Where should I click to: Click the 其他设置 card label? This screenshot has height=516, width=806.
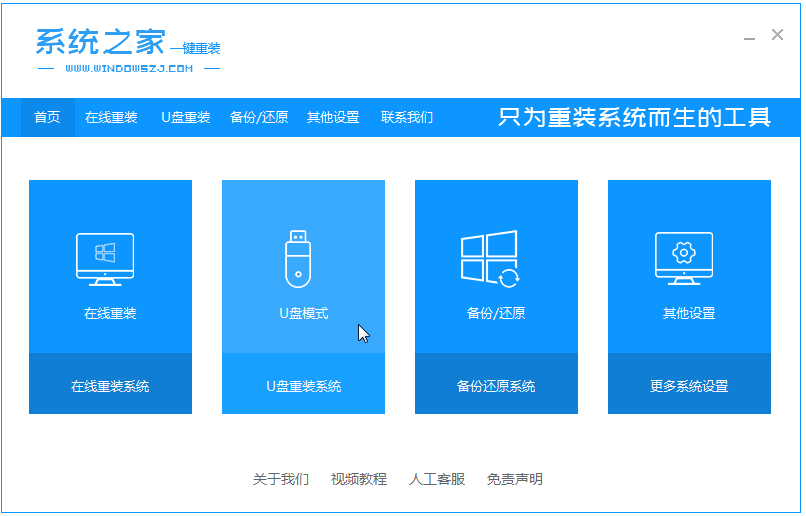[689, 314]
